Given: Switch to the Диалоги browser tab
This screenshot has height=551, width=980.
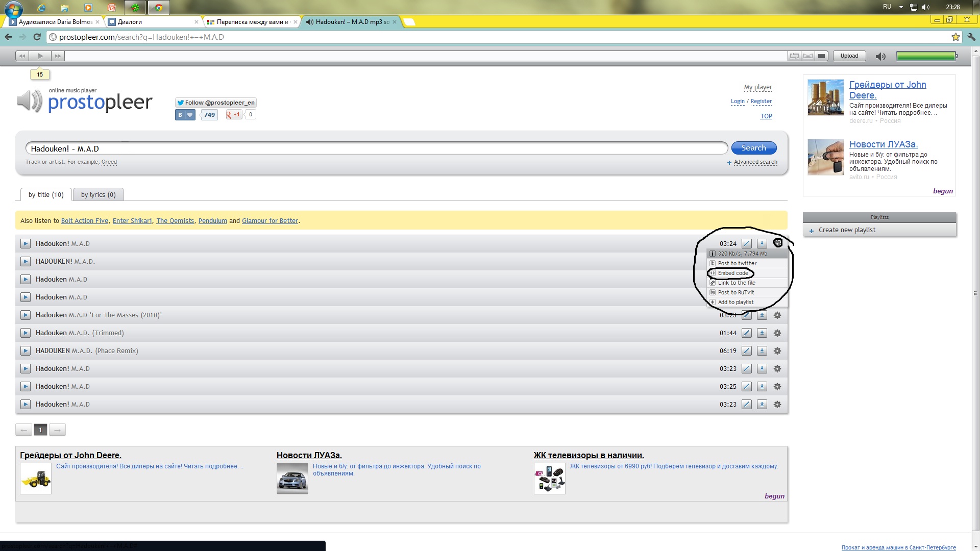Looking at the screenshot, I should pyautogui.click(x=152, y=22).
